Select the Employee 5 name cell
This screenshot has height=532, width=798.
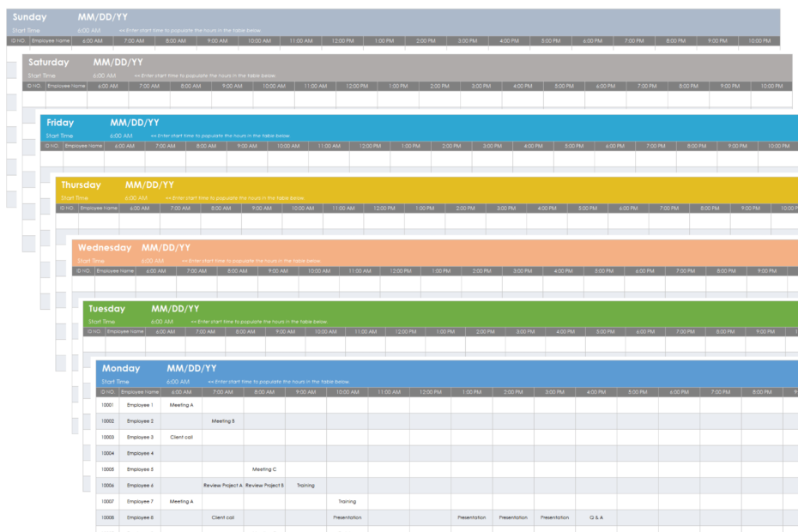click(x=140, y=469)
